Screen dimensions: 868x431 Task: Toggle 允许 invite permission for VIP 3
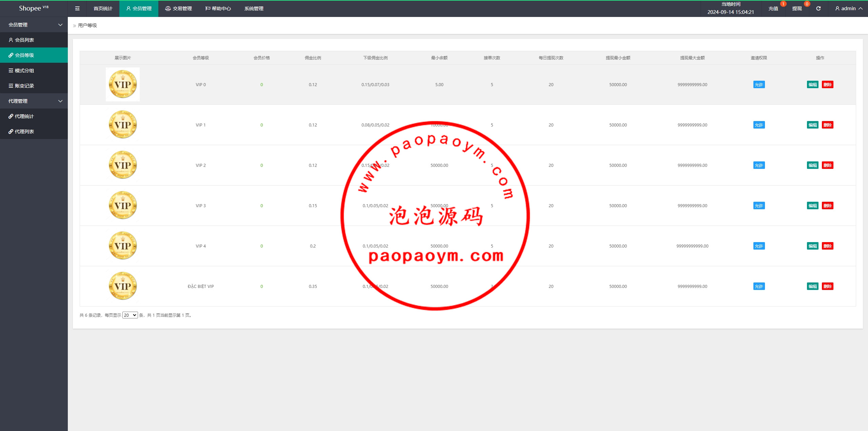759,205
